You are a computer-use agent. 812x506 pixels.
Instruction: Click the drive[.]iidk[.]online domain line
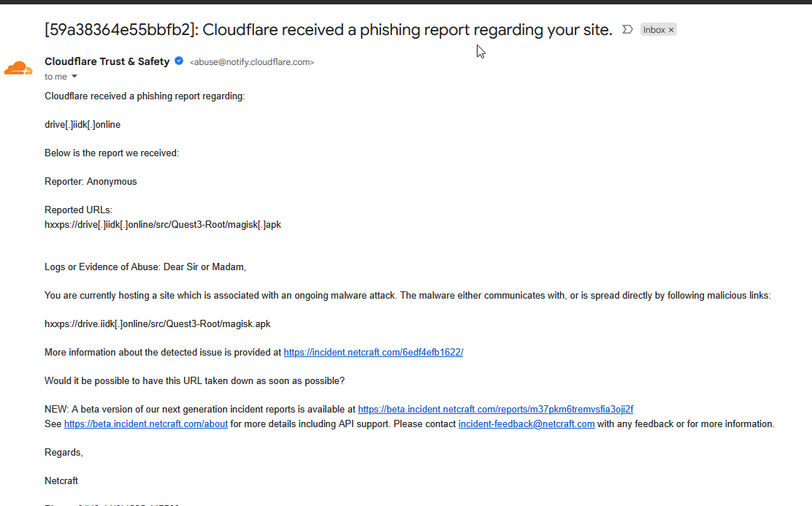83,125
